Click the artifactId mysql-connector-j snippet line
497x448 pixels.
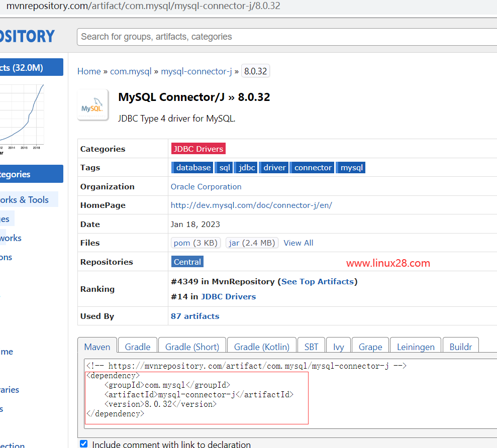coord(200,395)
